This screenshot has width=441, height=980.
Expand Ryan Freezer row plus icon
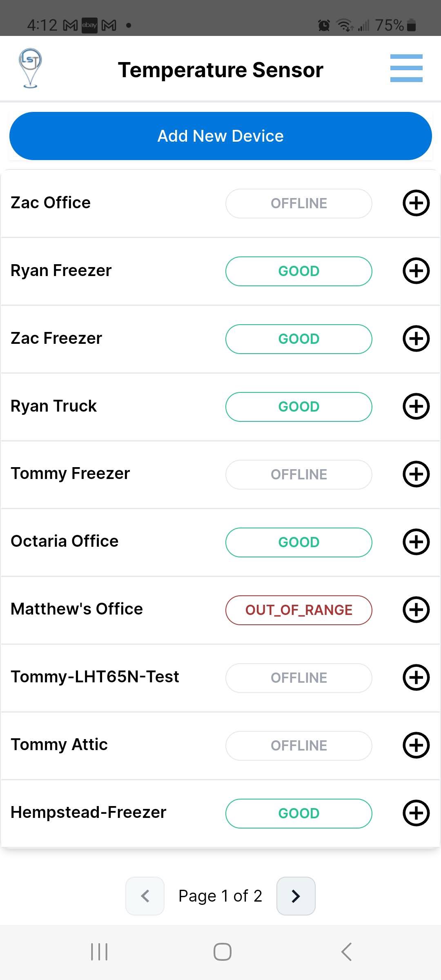click(416, 271)
